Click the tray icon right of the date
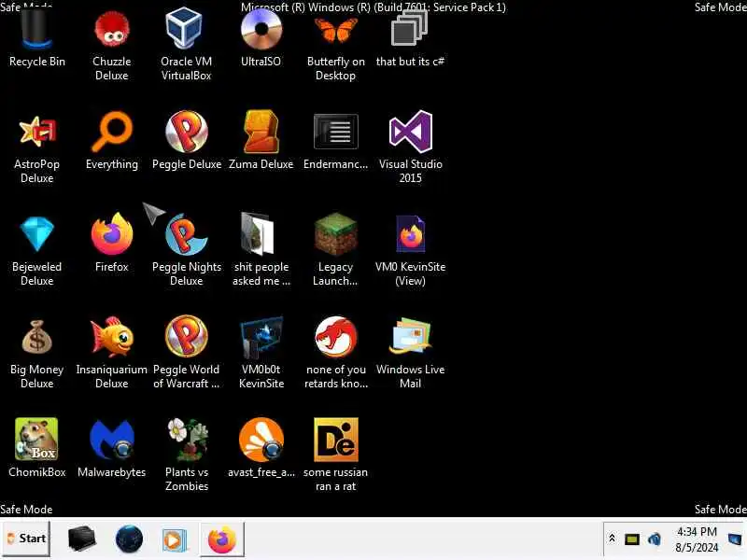 point(735,539)
